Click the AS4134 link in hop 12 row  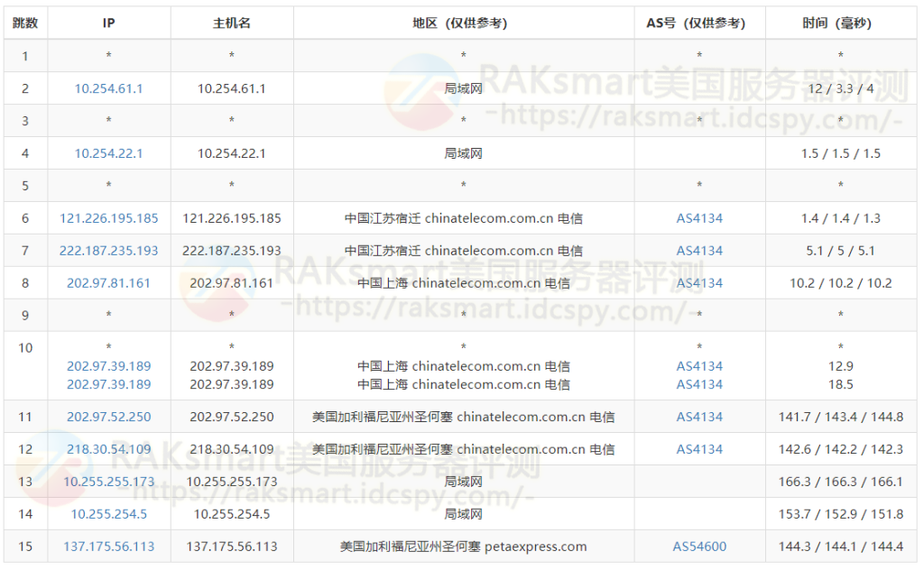click(x=699, y=449)
